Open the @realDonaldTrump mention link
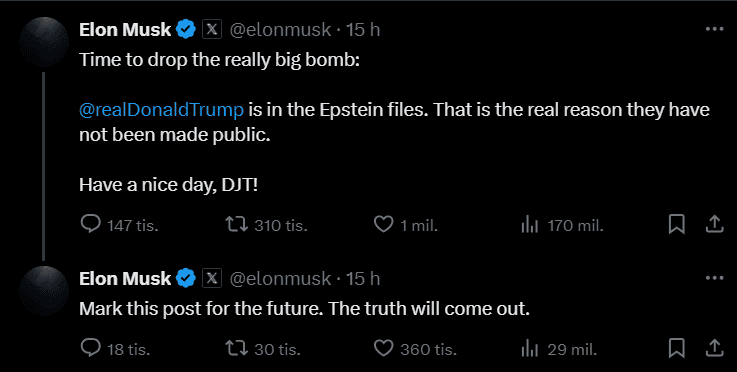Image resolution: width=737 pixels, height=372 pixels. pyautogui.click(x=161, y=110)
